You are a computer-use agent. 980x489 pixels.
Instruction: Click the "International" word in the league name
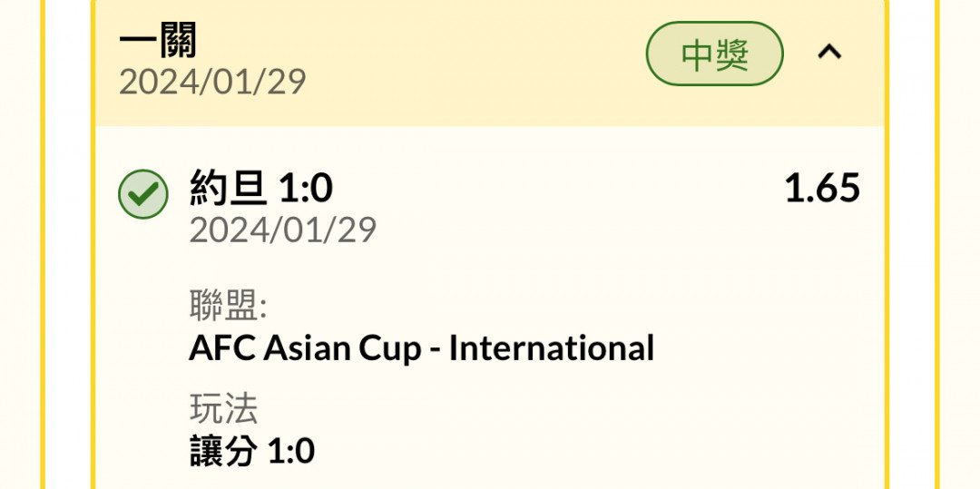click(x=552, y=348)
